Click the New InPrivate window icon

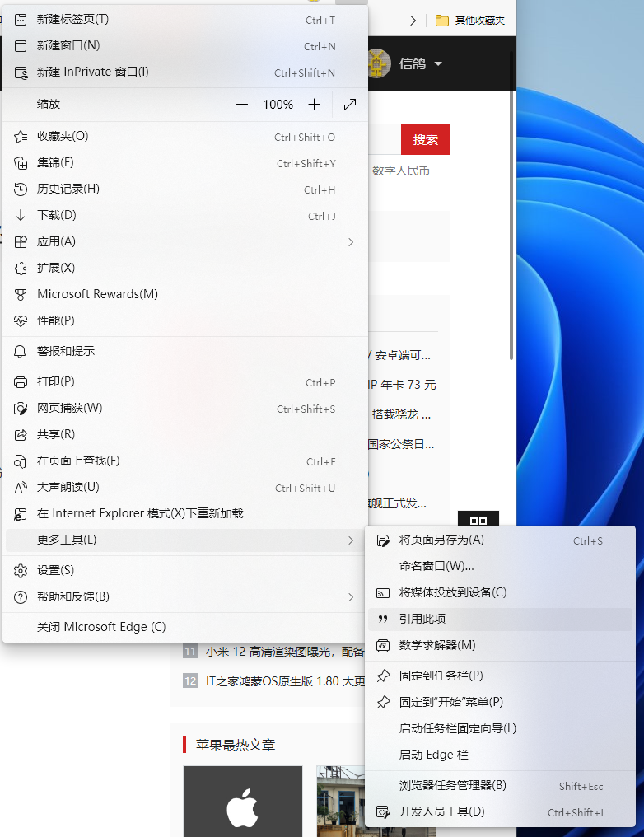[x=21, y=72]
